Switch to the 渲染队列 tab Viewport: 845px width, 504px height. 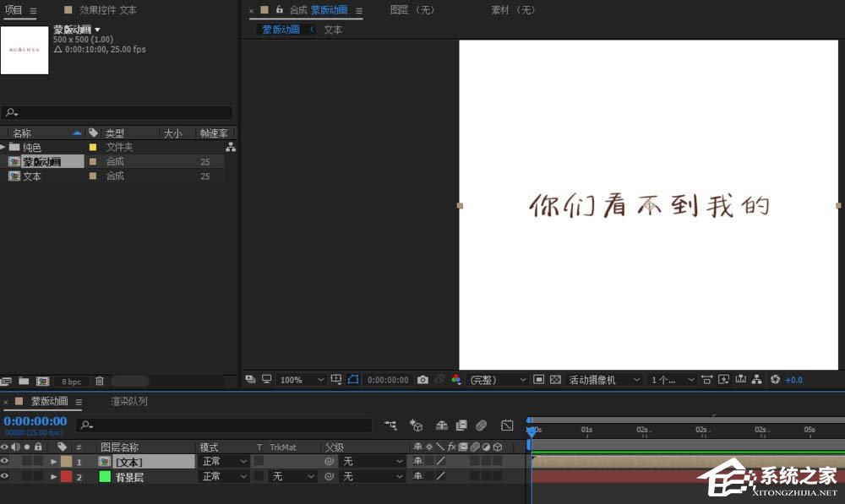[130, 402]
